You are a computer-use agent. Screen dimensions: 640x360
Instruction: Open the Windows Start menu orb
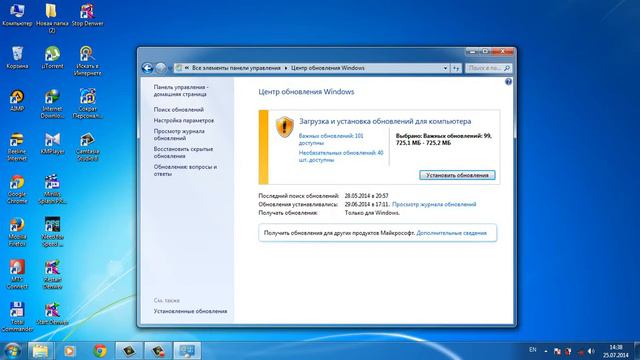(12, 351)
